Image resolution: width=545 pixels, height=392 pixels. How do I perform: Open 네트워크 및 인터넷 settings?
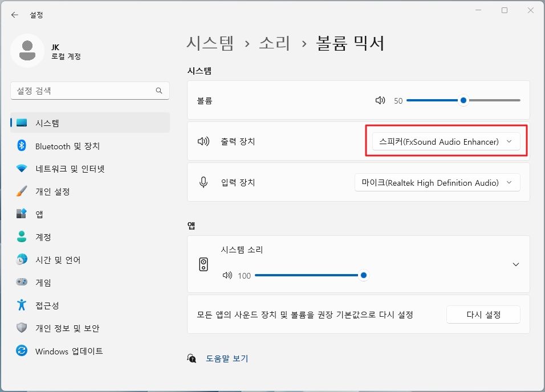(x=90, y=169)
